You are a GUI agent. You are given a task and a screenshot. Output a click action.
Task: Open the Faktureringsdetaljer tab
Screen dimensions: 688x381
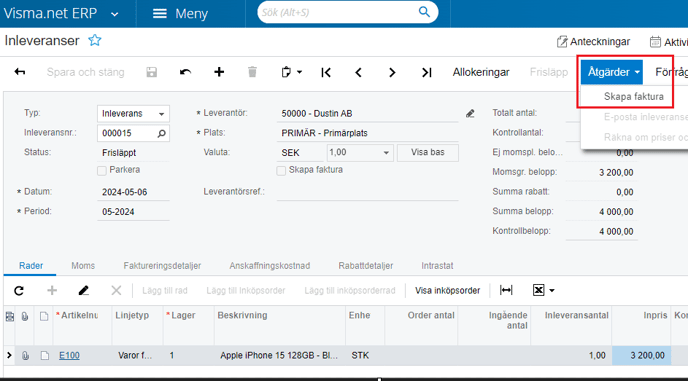pos(162,266)
